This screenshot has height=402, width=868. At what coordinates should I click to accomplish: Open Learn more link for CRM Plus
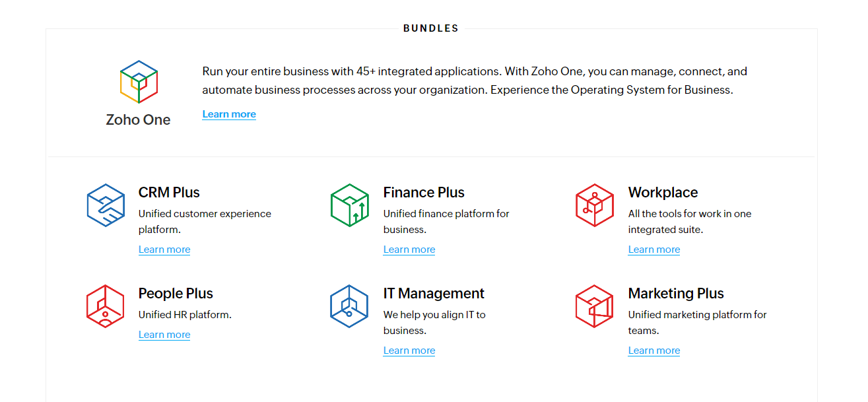164,250
